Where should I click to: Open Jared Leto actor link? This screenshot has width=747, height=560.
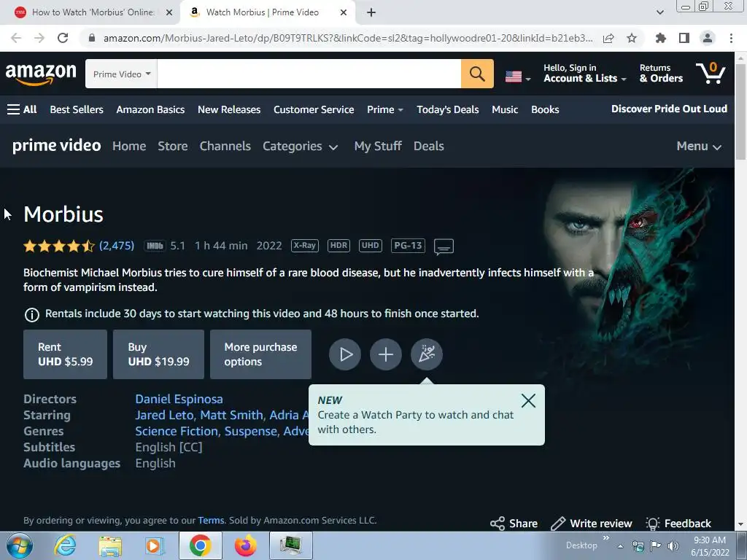[x=164, y=415]
